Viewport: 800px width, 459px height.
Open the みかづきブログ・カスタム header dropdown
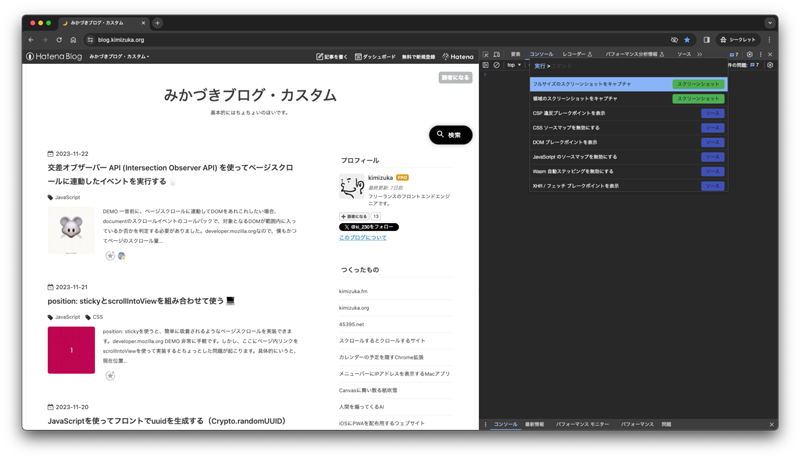(x=119, y=57)
